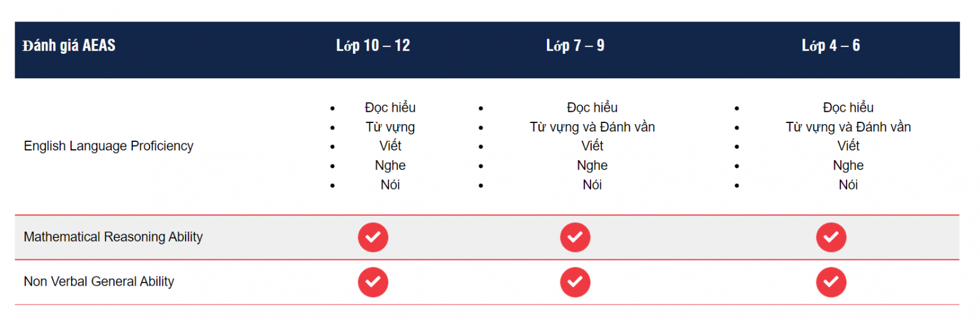The width and height of the screenshot is (980, 326).
Task: Click 'Nghe' in the Lớp 7 – 9 column
Action: point(592,166)
